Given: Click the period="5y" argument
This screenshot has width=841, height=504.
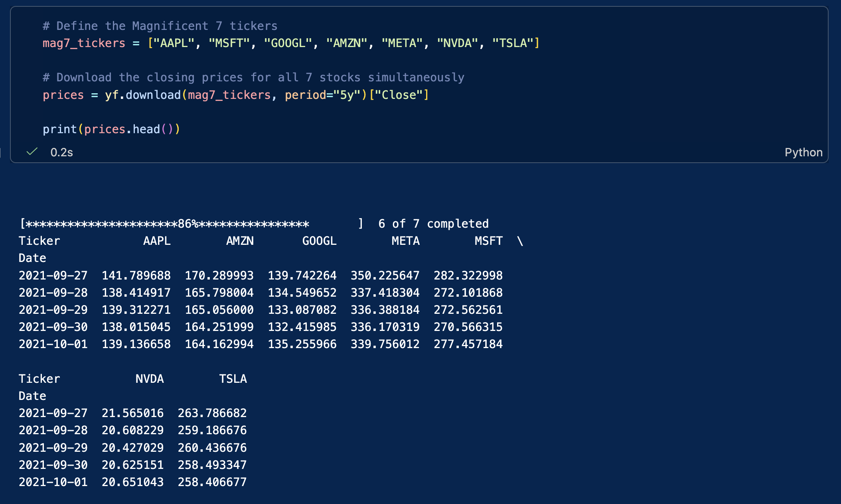Looking at the screenshot, I should click(323, 95).
